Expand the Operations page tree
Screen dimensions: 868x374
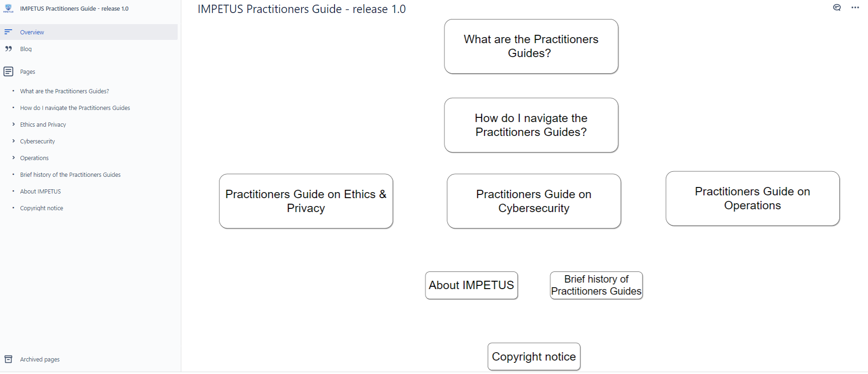(13, 158)
